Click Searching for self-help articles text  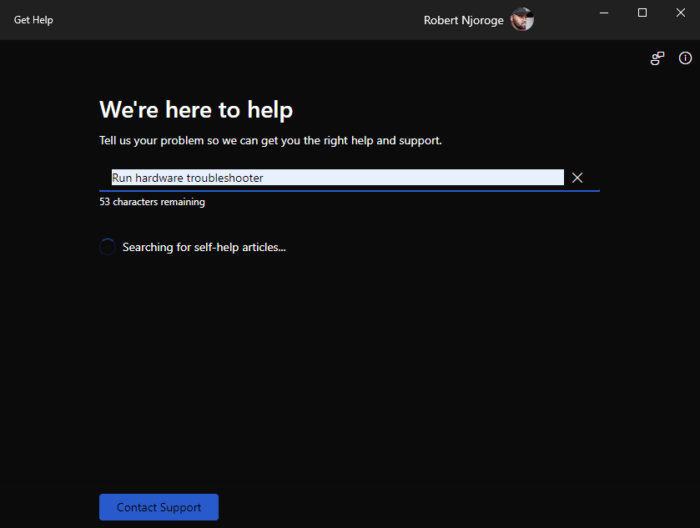pyautogui.click(x=204, y=247)
